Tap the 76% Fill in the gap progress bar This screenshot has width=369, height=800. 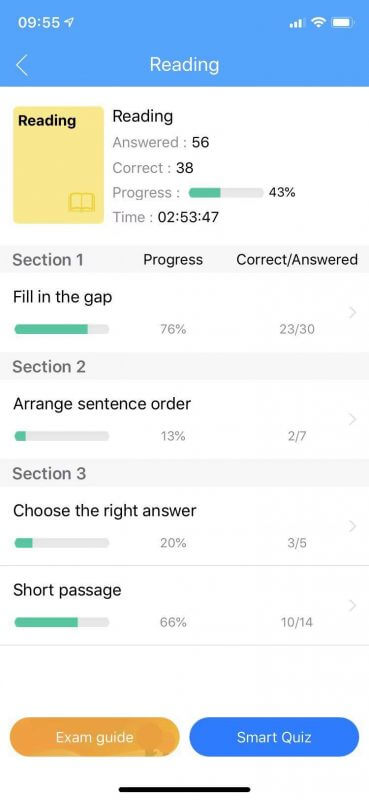click(62, 329)
